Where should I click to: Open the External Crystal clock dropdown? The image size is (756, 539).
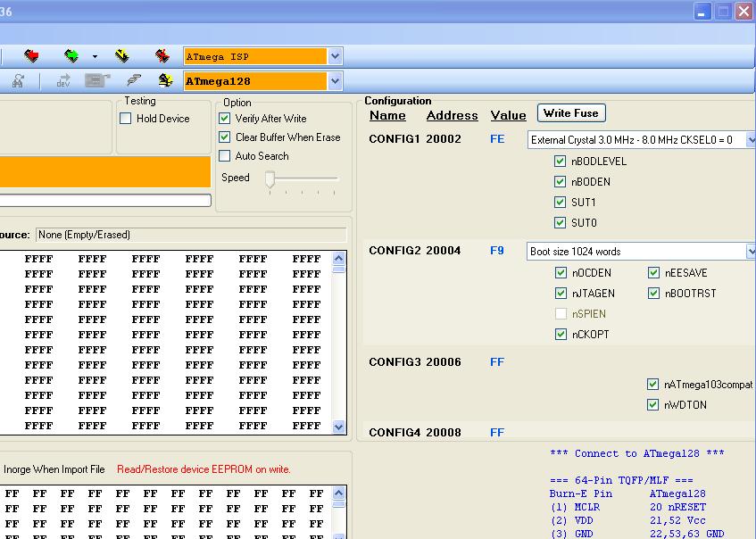[x=751, y=140]
